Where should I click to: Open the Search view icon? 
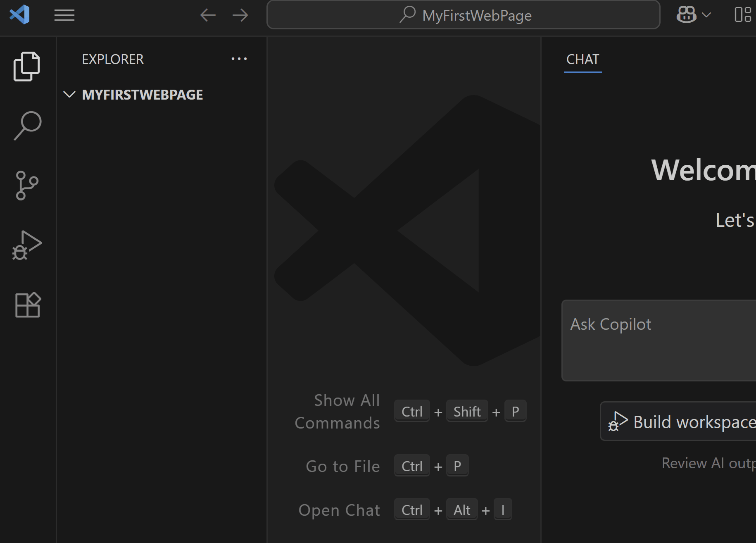pyautogui.click(x=27, y=126)
